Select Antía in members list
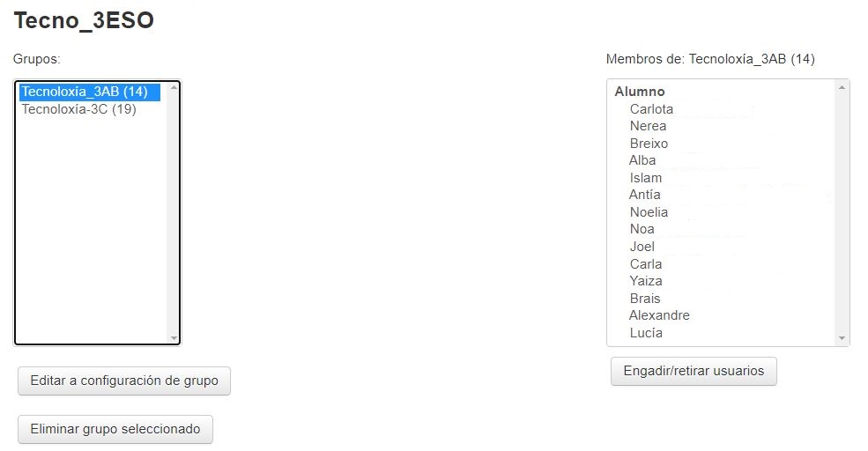 click(x=644, y=195)
